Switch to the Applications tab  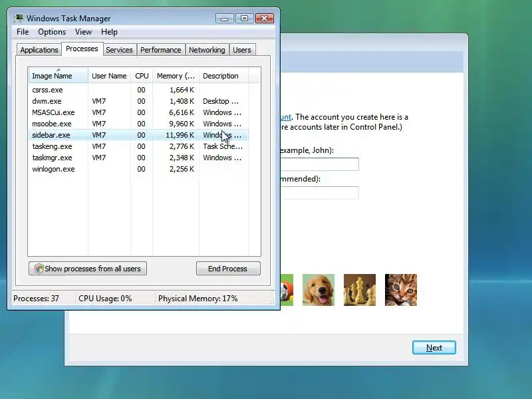point(39,50)
